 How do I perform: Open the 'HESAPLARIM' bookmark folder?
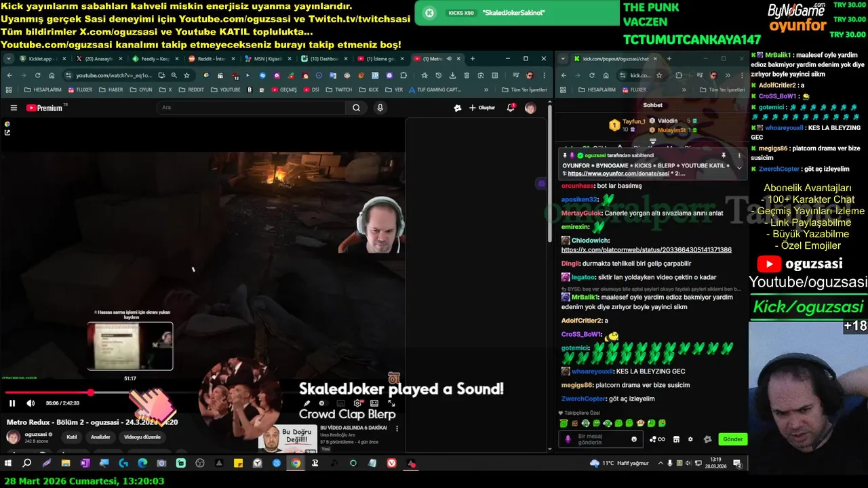point(41,89)
